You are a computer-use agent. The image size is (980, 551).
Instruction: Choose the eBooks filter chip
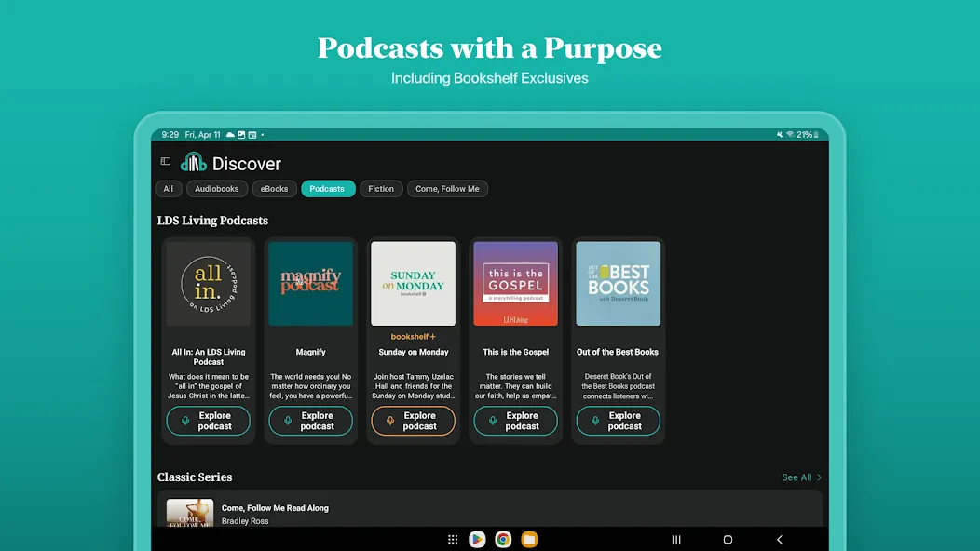coord(275,189)
